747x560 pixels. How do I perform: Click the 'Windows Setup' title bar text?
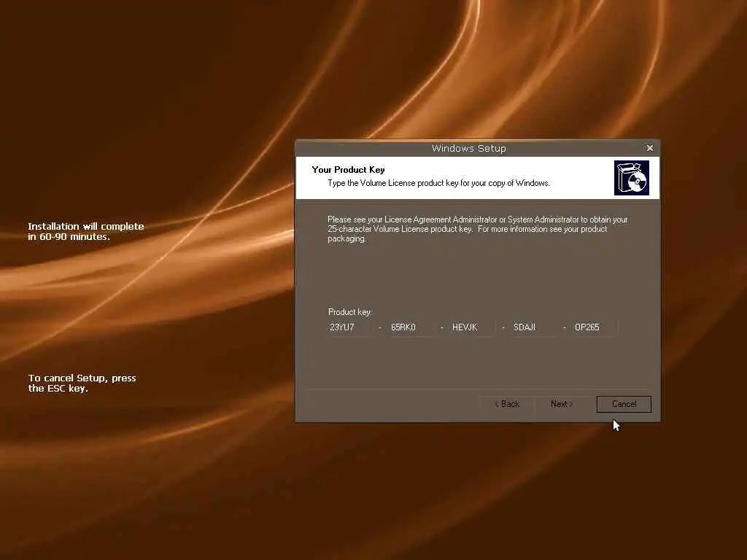click(x=469, y=148)
